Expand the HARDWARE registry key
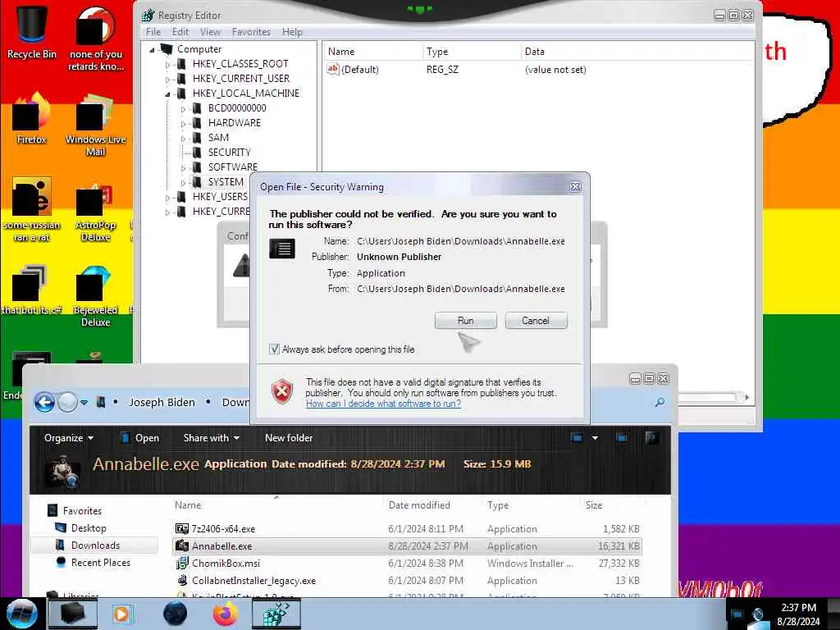Image resolution: width=840 pixels, height=630 pixels. coord(183,124)
